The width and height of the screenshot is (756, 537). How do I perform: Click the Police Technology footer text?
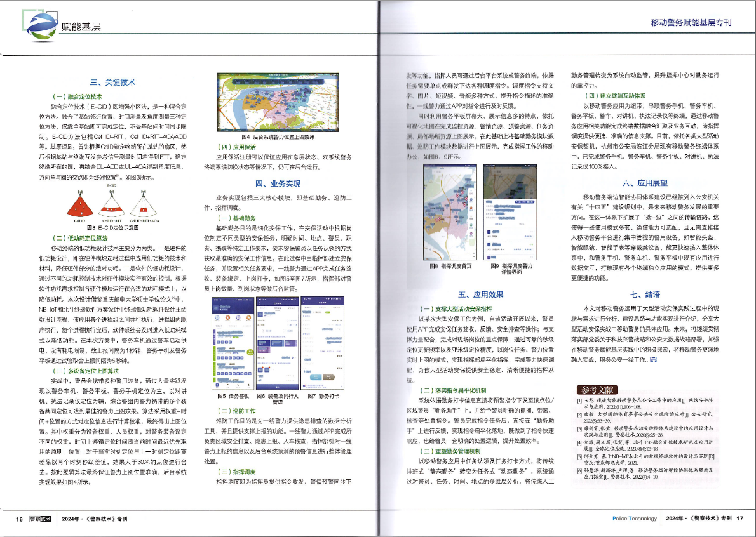click(634, 519)
